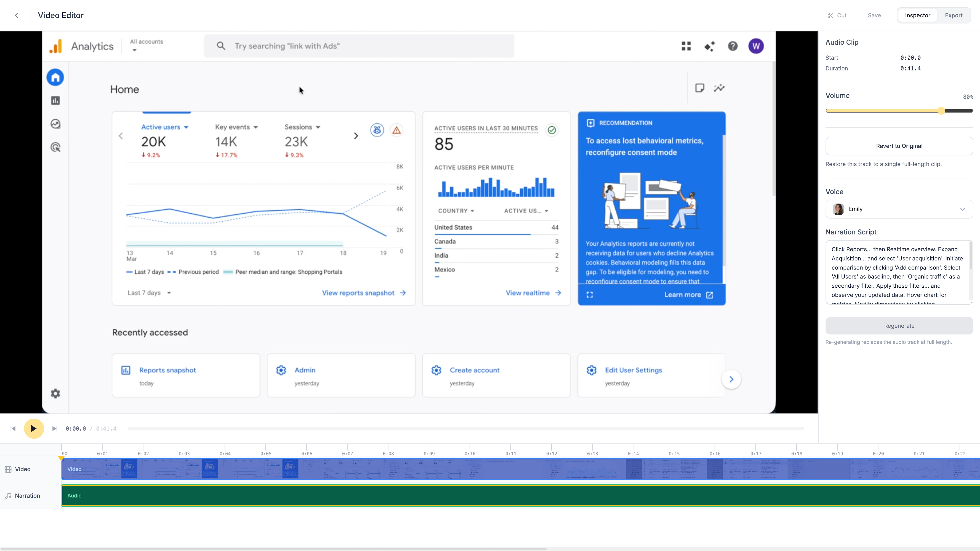Click the 0:10 mark on the timeline ruler
The width and height of the screenshot is (980, 551).
[470, 453]
